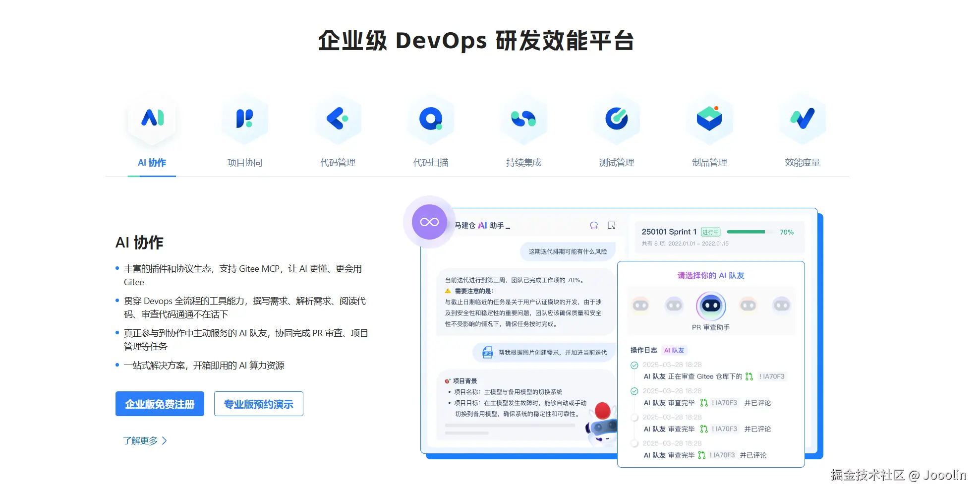Click the bullet mentioning Gitee MCP
The height and width of the screenshot is (495, 980).
click(x=243, y=275)
